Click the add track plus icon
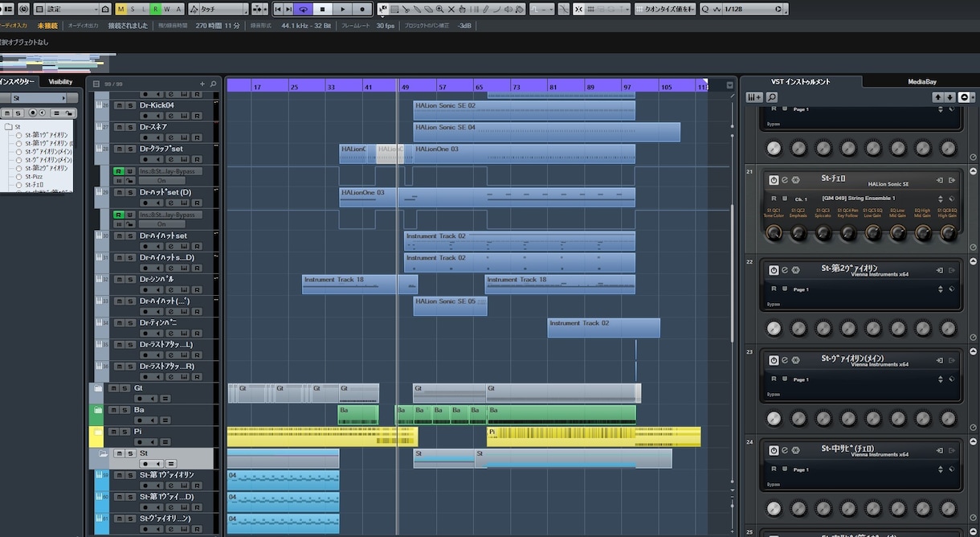Viewport: 980px width, 537px height. coord(202,84)
